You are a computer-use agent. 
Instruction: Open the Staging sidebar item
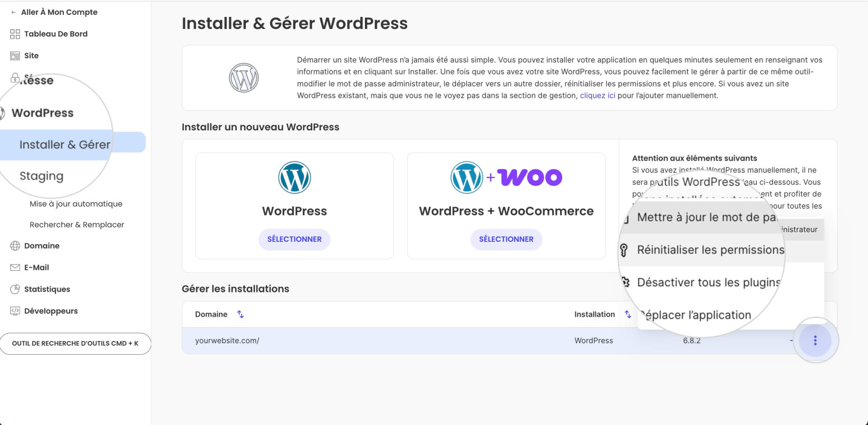[x=42, y=176]
